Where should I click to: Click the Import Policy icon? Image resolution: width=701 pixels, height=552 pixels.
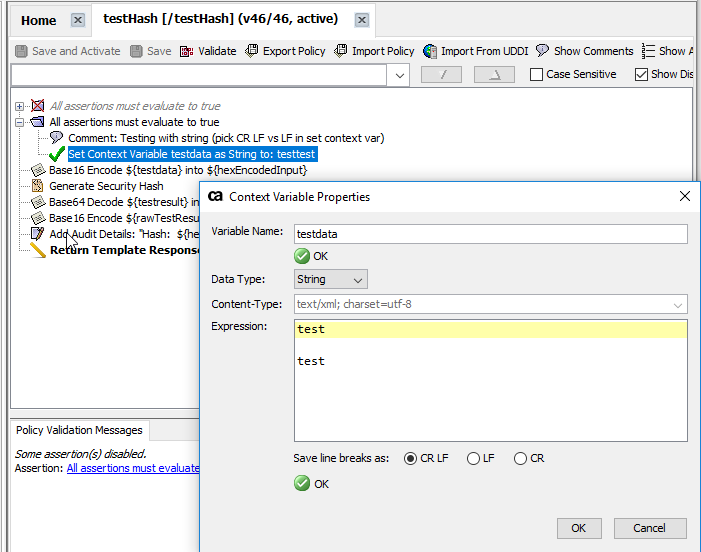coord(341,51)
